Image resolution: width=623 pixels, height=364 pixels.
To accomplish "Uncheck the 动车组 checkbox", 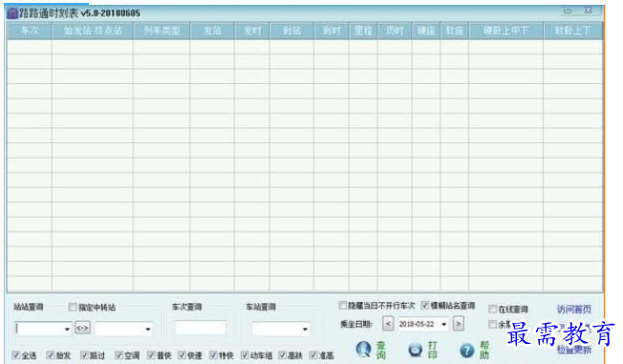I will [x=245, y=354].
